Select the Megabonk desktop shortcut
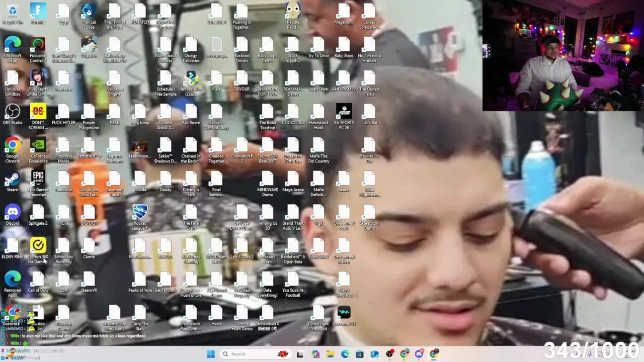The height and width of the screenshot is (362, 644). point(344,14)
